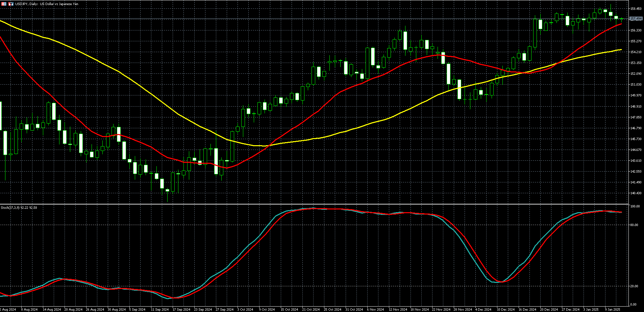Screen dimensions: 644x312
Task: Click the chart icon beside USDJPY title
Action: click(x=11, y=4)
